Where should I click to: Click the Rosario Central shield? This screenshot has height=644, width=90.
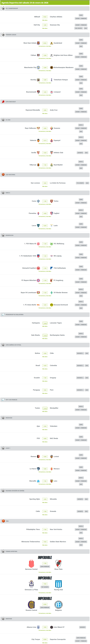[x=31, y=604]
